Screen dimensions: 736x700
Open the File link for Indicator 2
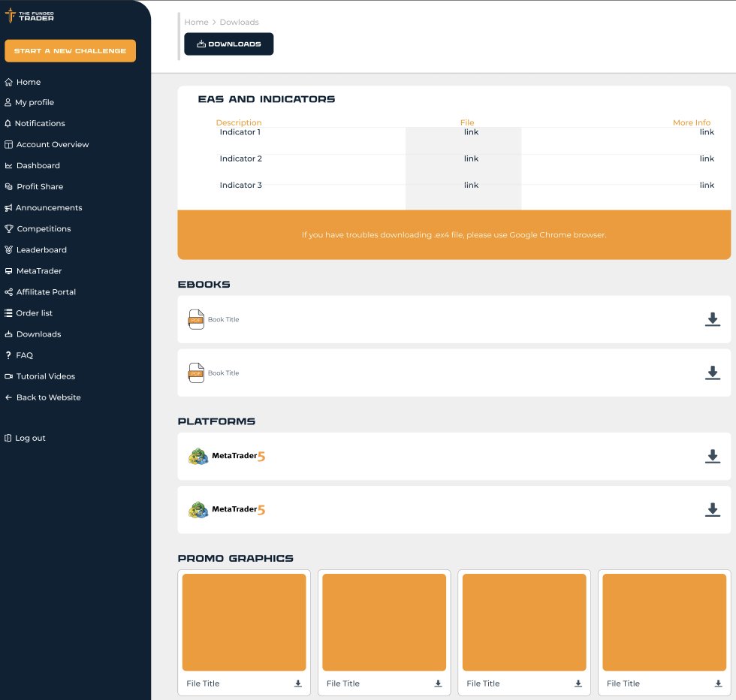(x=472, y=158)
